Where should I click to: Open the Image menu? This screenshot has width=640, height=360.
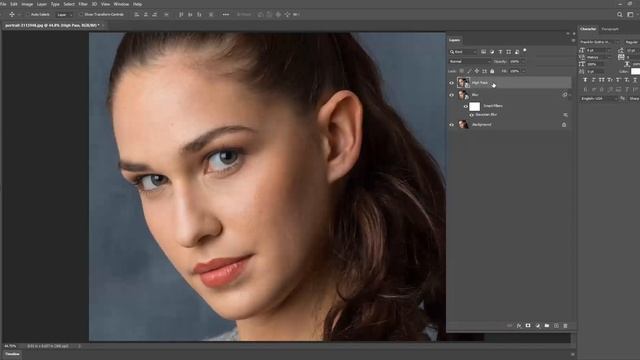tap(27, 4)
